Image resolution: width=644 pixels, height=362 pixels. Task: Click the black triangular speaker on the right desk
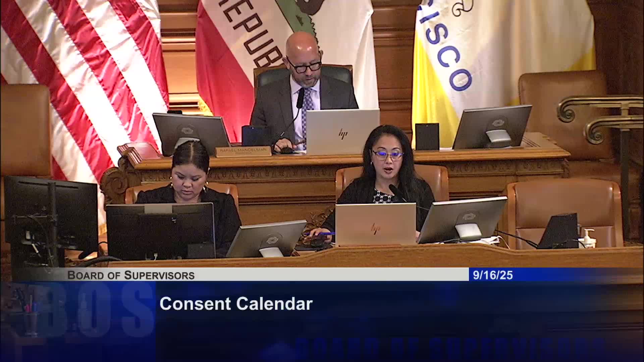[558, 231]
